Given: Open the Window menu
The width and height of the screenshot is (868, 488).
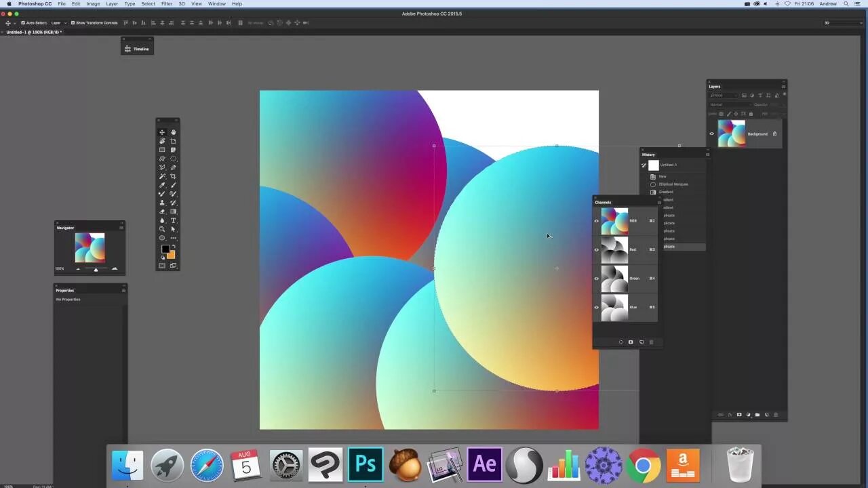Looking at the screenshot, I should coord(217,4).
